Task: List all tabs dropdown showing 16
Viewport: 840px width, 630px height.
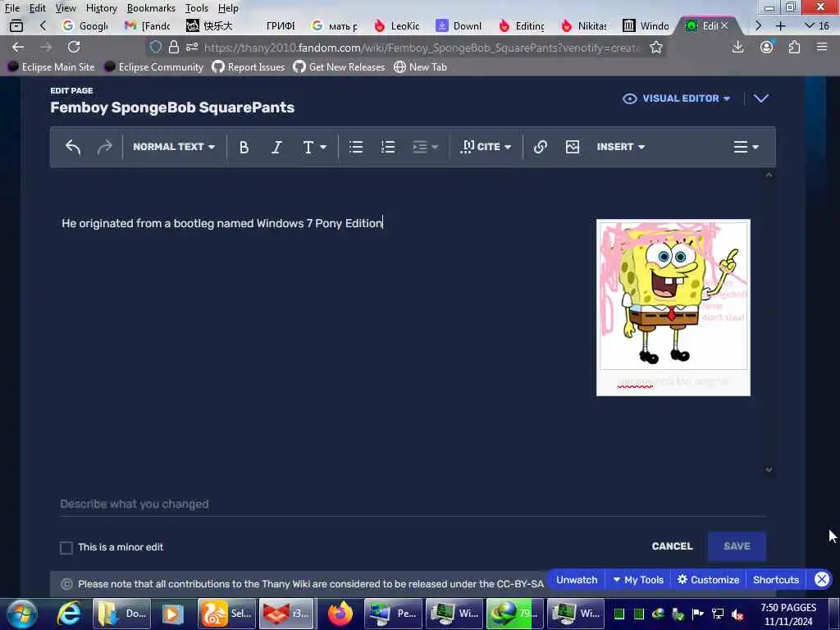Action: click(817, 25)
